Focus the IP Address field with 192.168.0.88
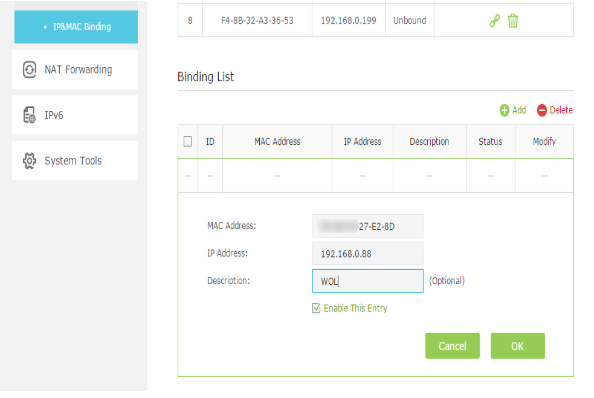 (x=368, y=253)
